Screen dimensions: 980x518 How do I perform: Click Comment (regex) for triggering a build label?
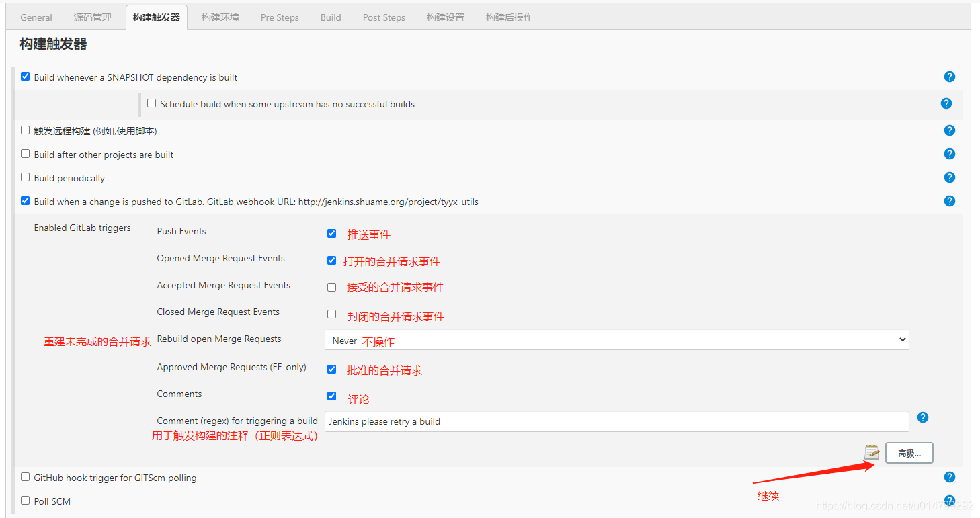[x=237, y=421]
